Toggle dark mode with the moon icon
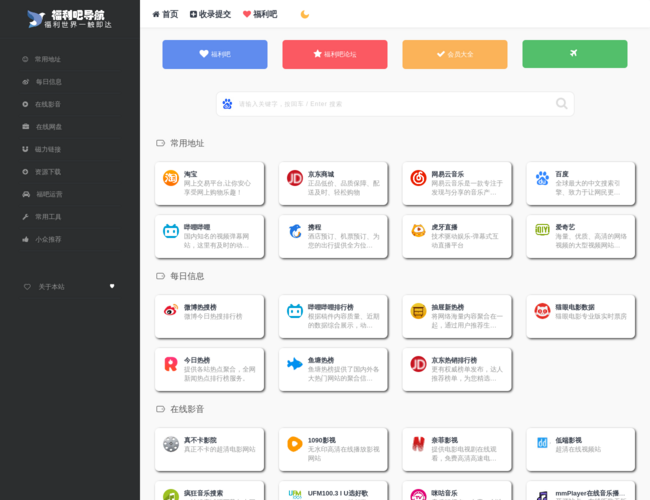This screenshot has width=650, height=500. point(305,15)
